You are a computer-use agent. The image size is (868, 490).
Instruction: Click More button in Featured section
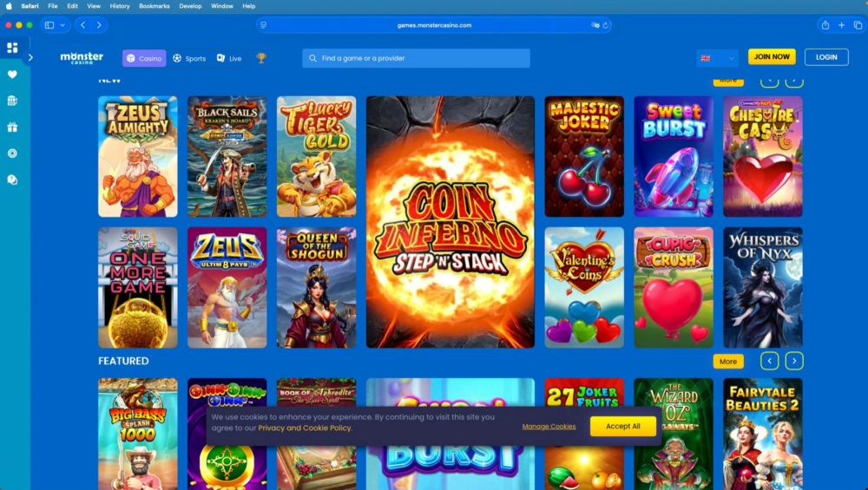(728, 361)
